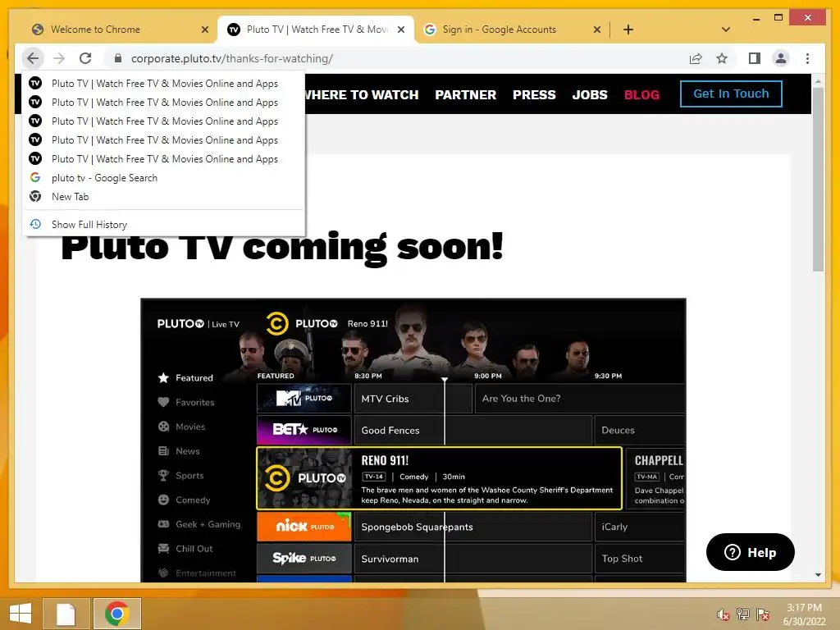Screen dimensions: 840x630
Task: Open the side panel icon in toolbar
Action: tap(755, 58)
